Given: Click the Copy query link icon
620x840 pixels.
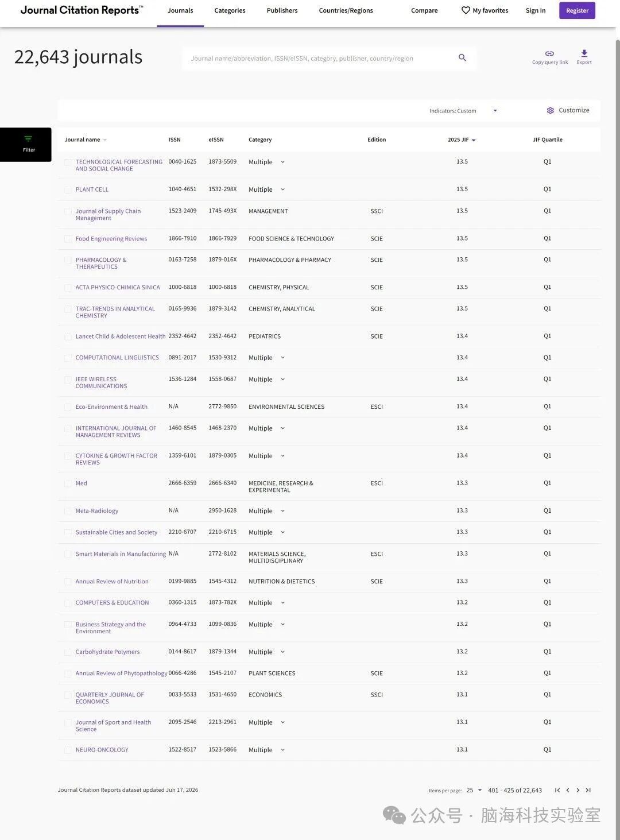Looking at the screenshot, I should [x=549, y=53].
